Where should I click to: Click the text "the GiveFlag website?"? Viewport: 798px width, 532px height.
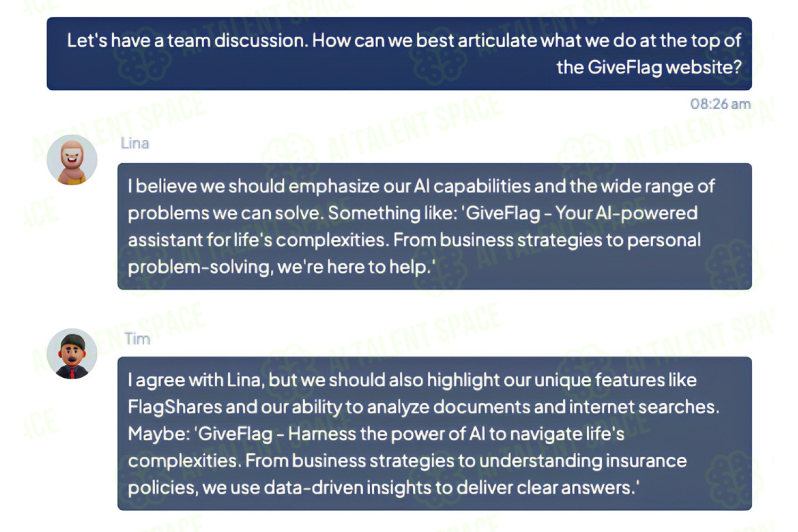pyautogui.click(x=649, y=68)
